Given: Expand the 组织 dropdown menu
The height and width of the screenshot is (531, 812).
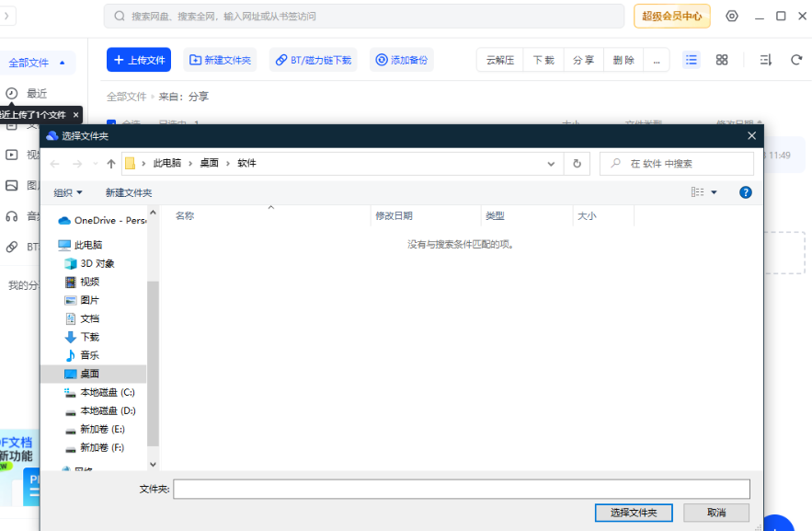Looking at the screenshot, I should (x=68, y=192).
